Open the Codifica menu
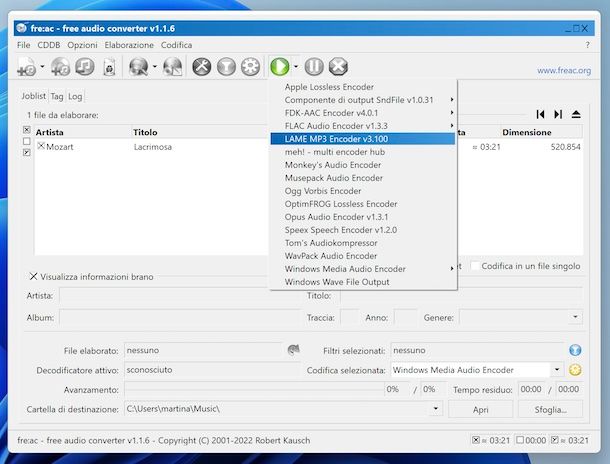Image resolution: width=610 pixels, height=464 pixels. coord(176,45)
